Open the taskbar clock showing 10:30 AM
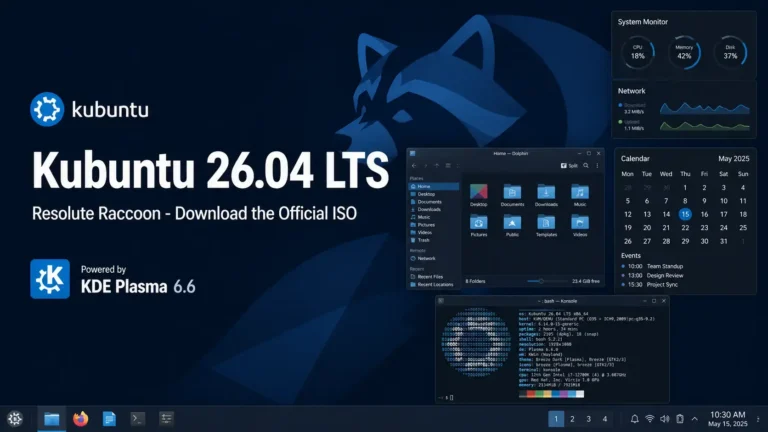The image size is (768, 432). pos(728,419)
